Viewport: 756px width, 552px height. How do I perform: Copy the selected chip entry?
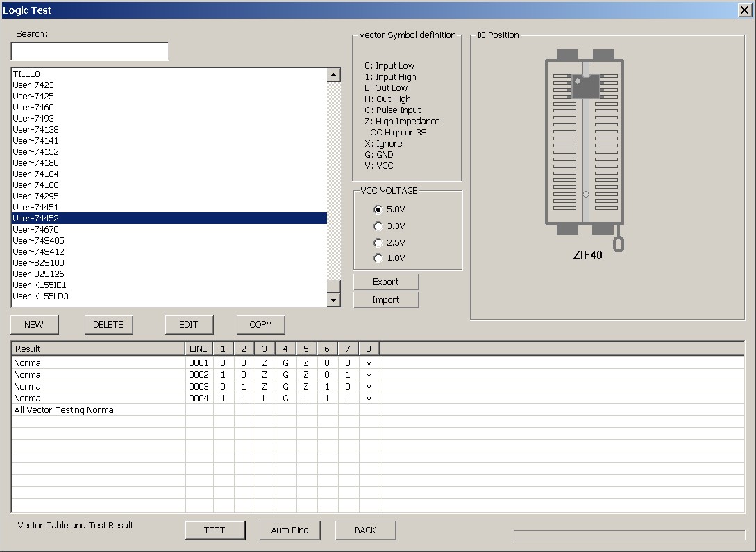[261, 325]
